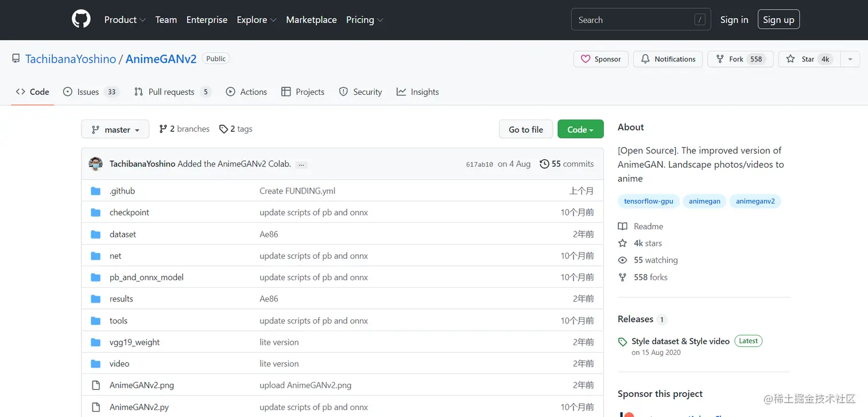Click the fork icon beside 558 forks

click(x=622, y=277)
